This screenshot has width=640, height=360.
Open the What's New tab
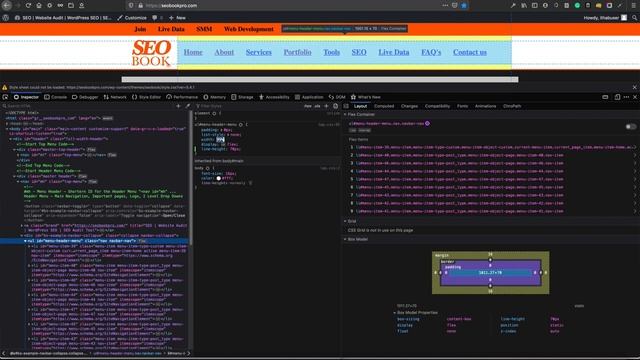pos(366,97)
